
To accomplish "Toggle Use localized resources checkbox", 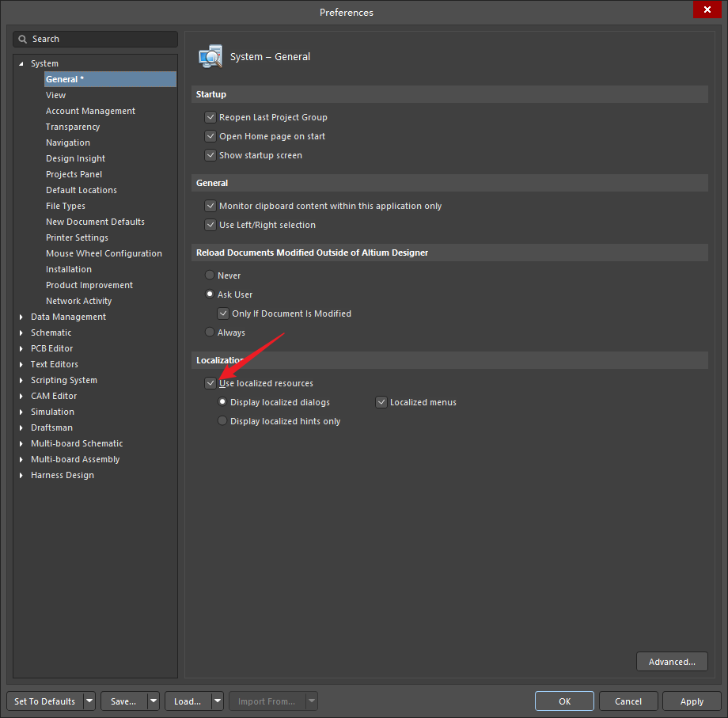I will click(210, 383).
